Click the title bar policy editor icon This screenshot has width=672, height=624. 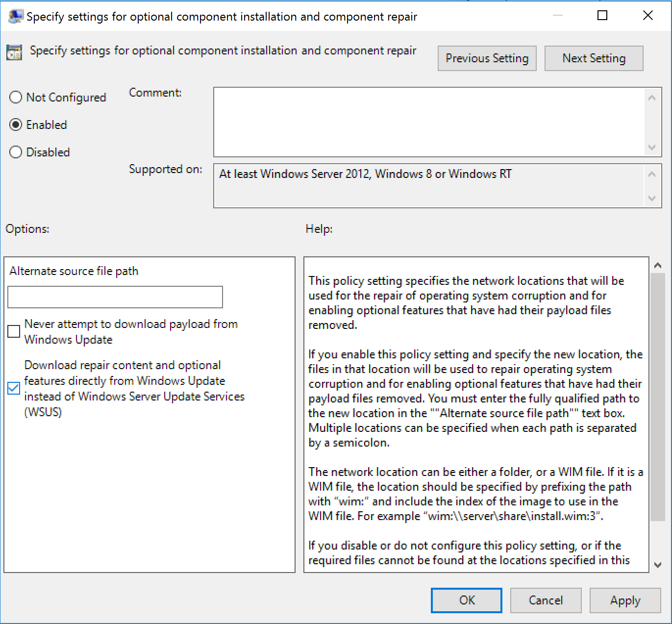pyautogui.click(x=15, y=16)
